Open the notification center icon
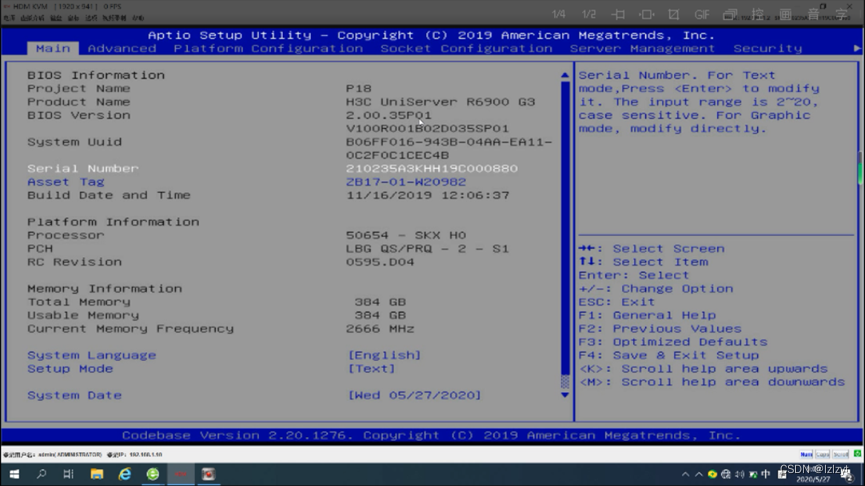The height and width of the screenshot is (486, 865). click(x=847, y=476)
